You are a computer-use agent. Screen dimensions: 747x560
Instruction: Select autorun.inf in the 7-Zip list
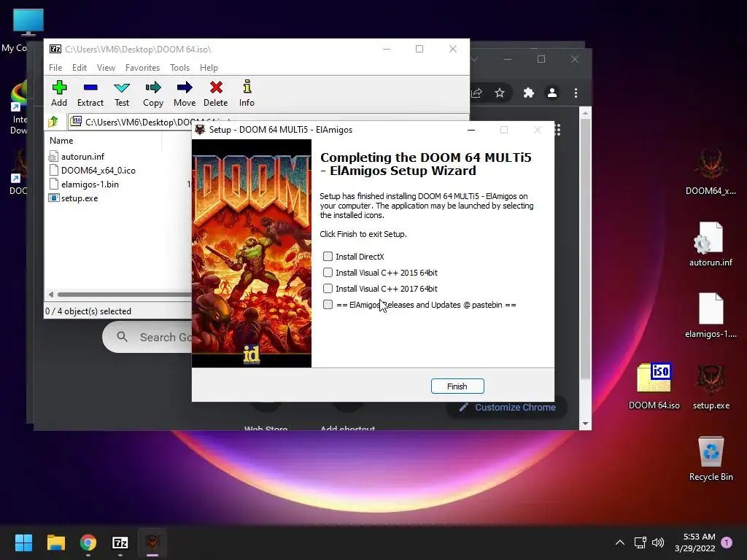[x=76, y=157]
